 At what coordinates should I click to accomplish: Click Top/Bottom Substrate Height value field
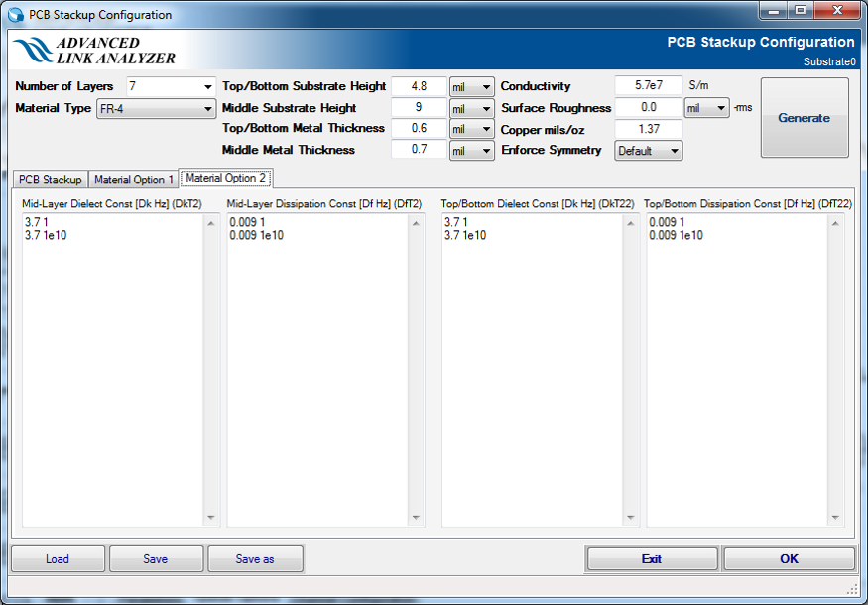pos(419,86)
